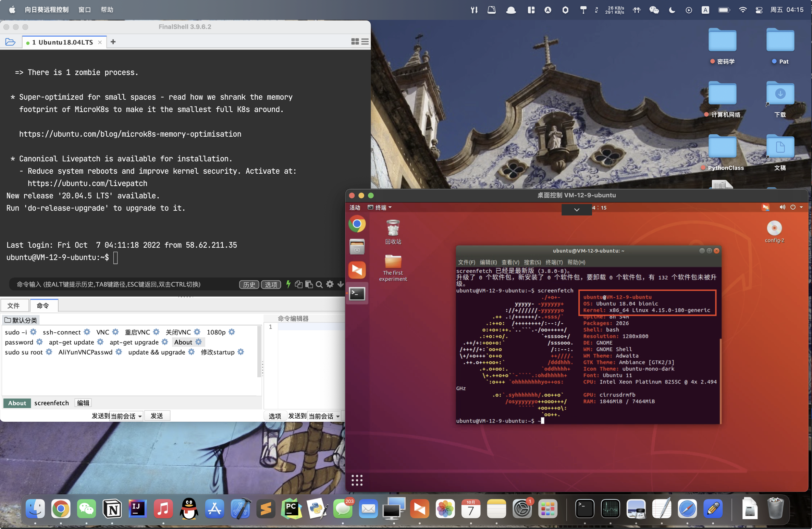Open 文件(F) menu in Ubuntu terminal

point(467,262)
